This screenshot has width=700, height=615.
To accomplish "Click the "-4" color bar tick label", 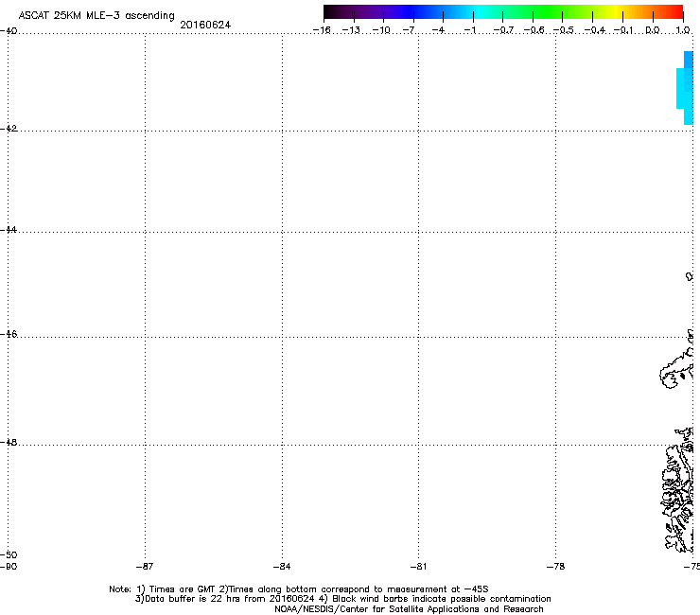I will pos(438,30).
